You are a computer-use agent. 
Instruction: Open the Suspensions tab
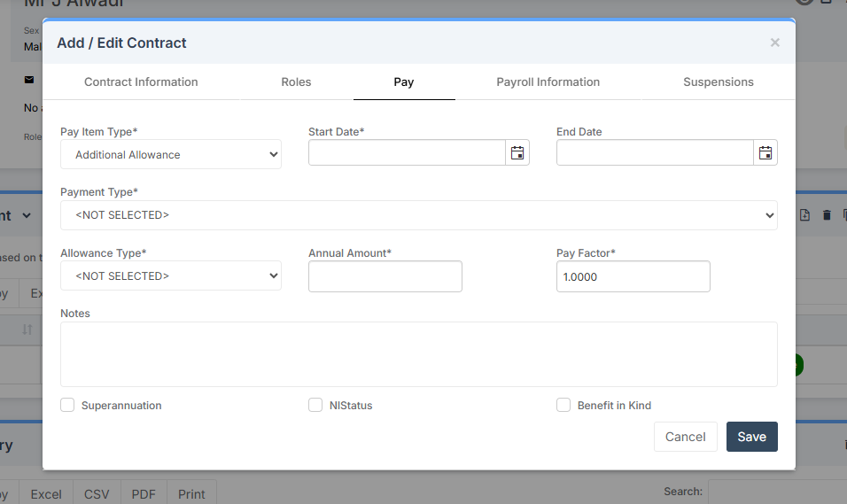pos(718,81)
